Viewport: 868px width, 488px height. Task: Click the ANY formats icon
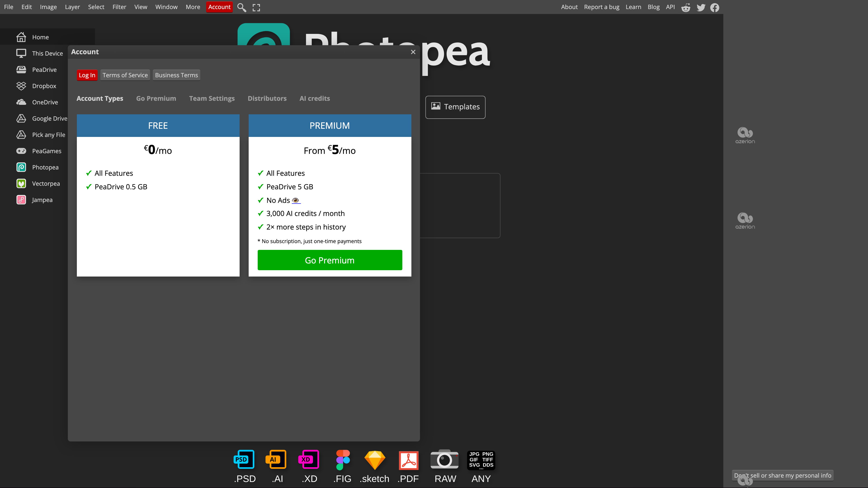point(481,460)
